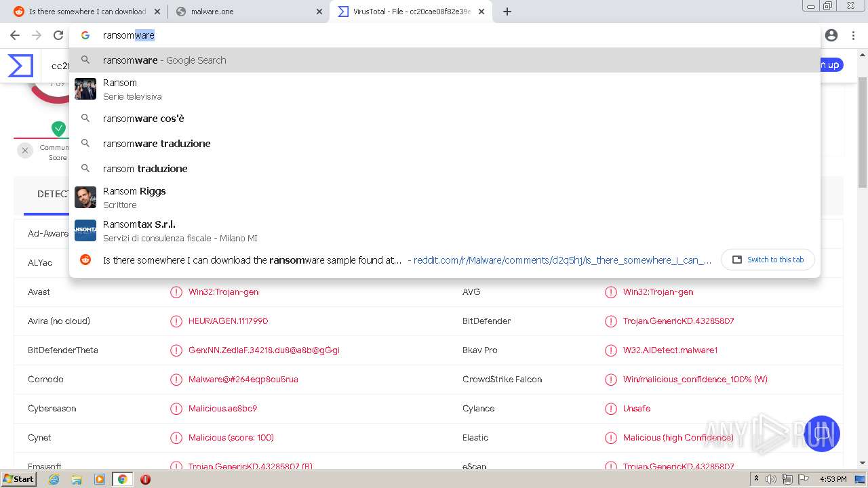
Task: Click the Reddit icon in the suggestion list
Action: (x=85, y=260)
